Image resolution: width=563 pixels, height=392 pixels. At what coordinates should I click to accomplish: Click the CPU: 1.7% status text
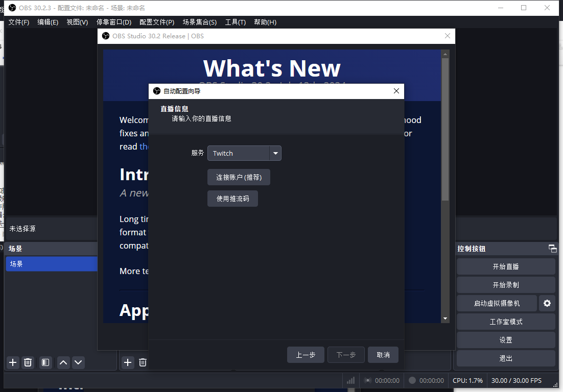[x=467, y=381]
